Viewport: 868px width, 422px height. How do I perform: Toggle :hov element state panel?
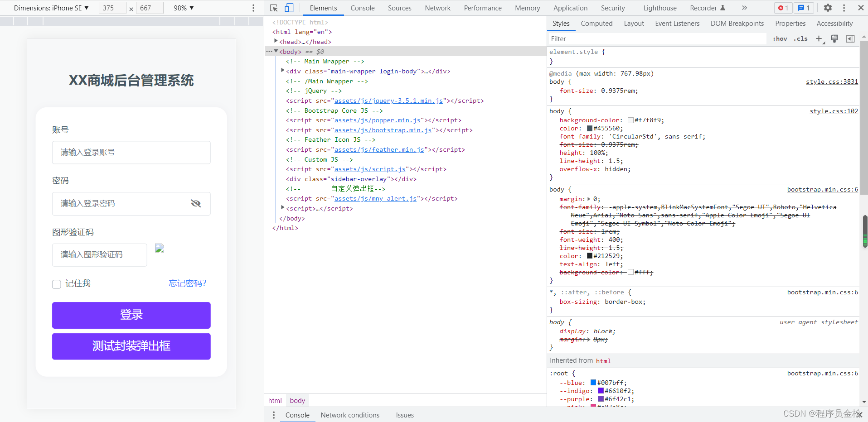pyautogui.click(x=780, y=39)
